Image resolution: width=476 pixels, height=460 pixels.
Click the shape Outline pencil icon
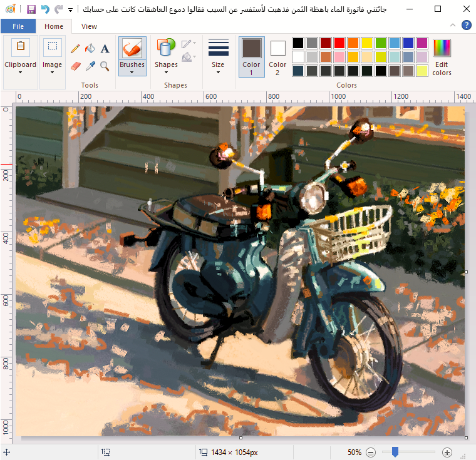[187, 44]
